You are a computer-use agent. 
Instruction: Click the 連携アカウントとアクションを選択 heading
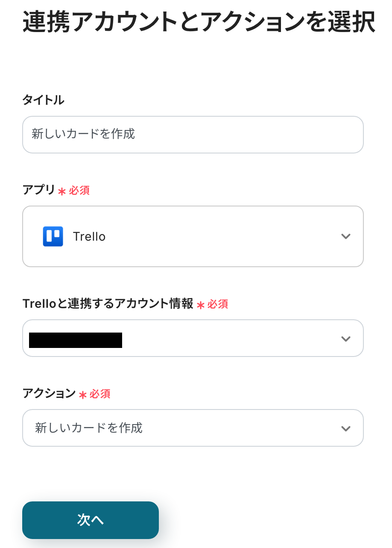[199, 22]
